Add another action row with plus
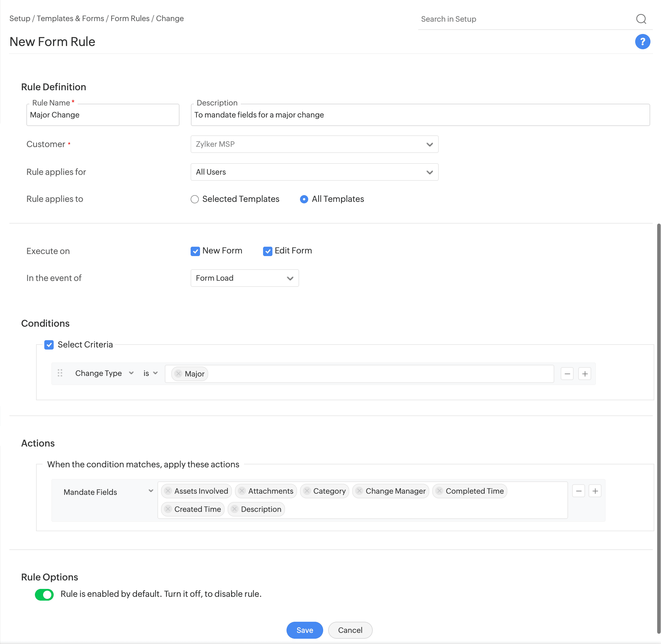The height and width of the screenshot is (644, 661). click(x=595, y=491)
